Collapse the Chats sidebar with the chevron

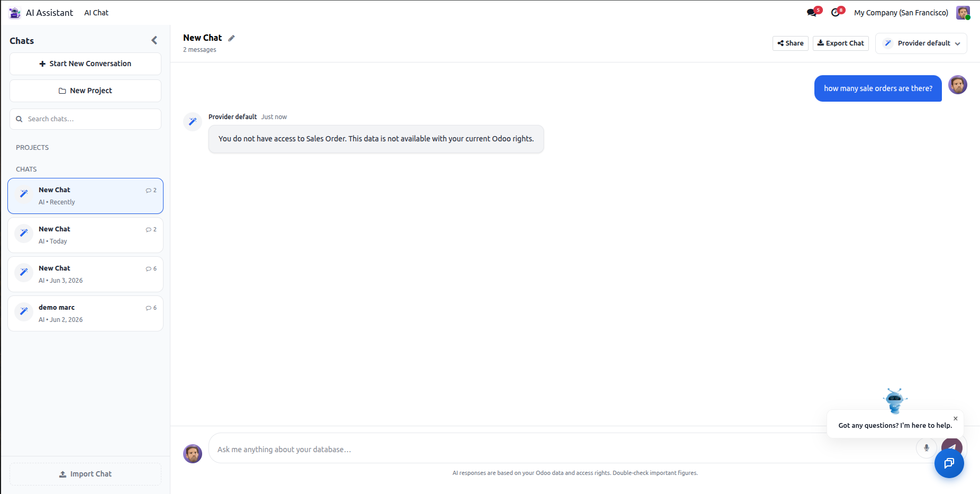pos(154,40)
